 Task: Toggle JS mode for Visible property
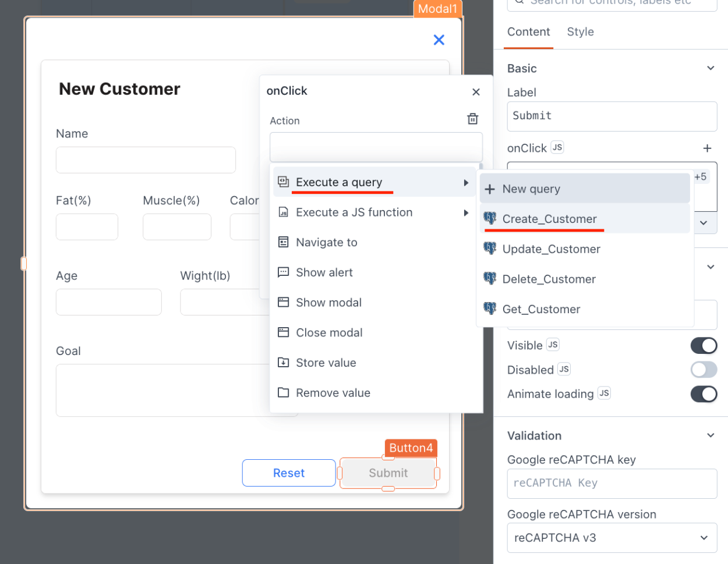click(553, 345)
